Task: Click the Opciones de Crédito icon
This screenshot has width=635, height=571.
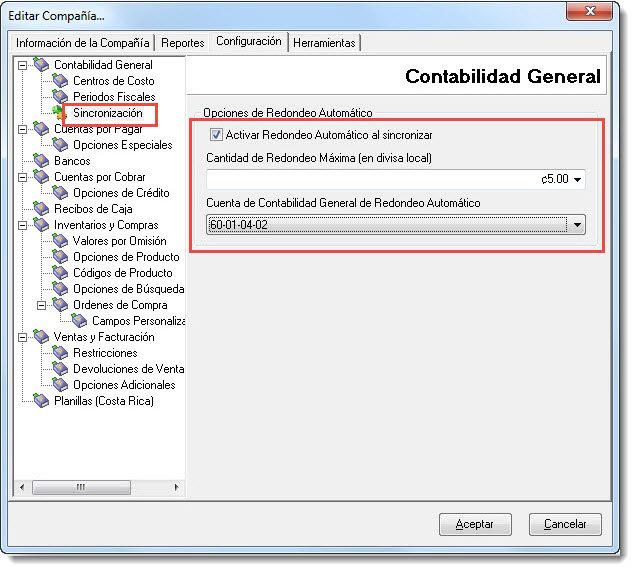Action: click(60, 192)
